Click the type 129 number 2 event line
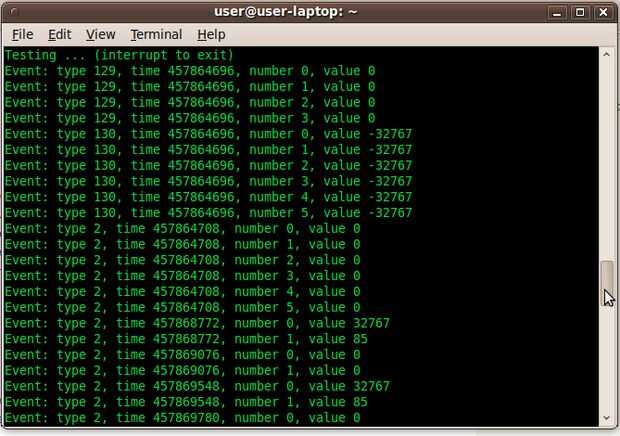The height and width of the screenshot is (436, 620). pos(190,102)
